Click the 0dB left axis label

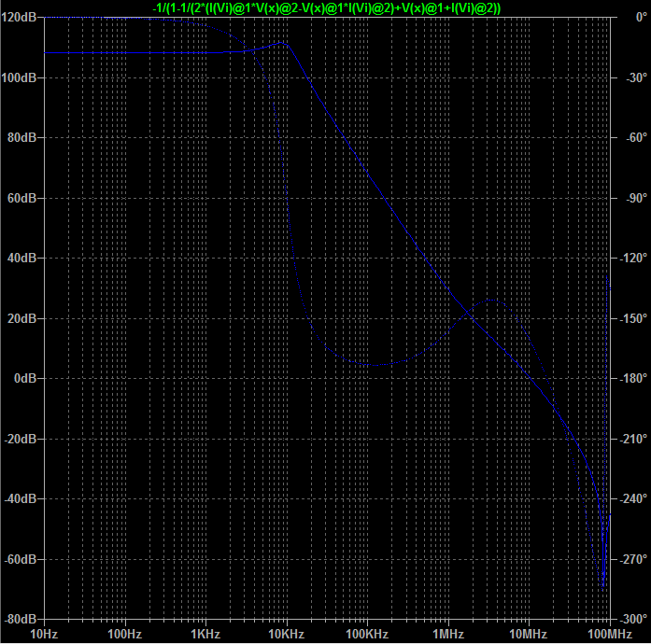click(25, 378)
